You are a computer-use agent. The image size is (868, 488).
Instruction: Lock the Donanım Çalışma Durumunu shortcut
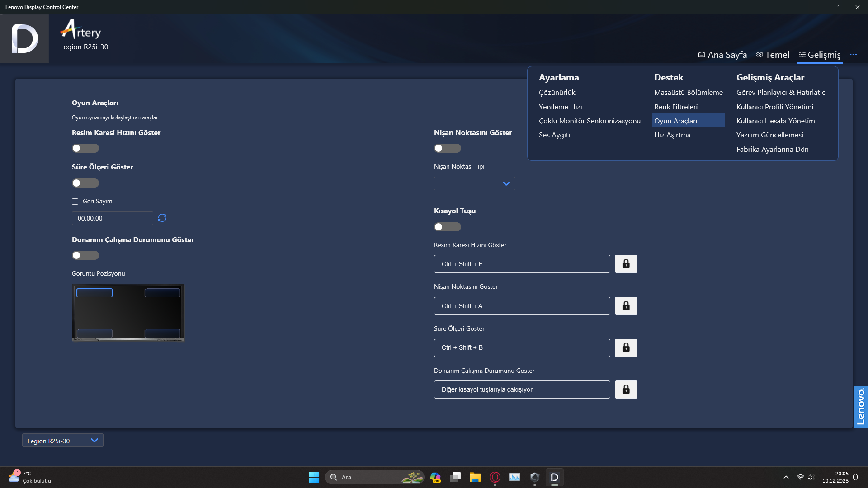click(x=626, y=389)
